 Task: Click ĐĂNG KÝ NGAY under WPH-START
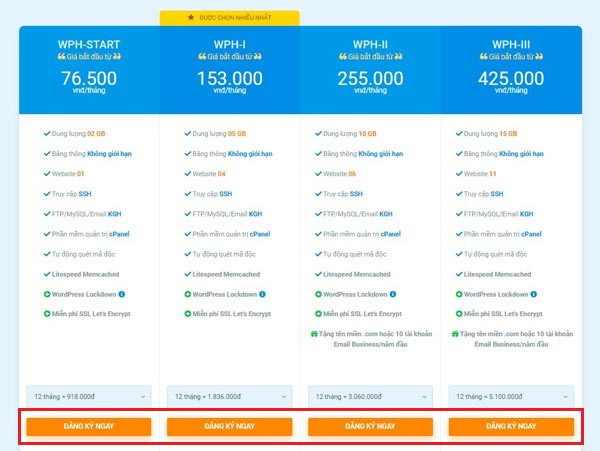click(89, 427)
